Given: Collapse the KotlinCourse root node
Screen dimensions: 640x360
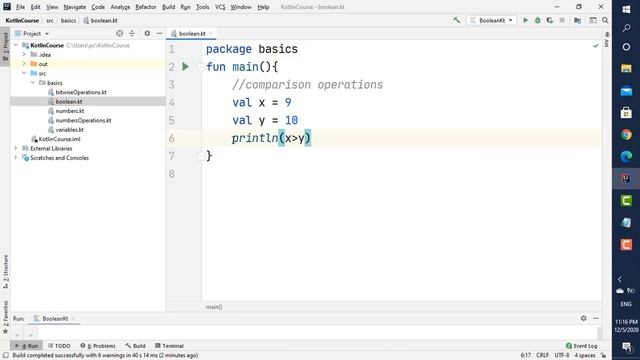Looking at the screenshot, I should (16, 45).
